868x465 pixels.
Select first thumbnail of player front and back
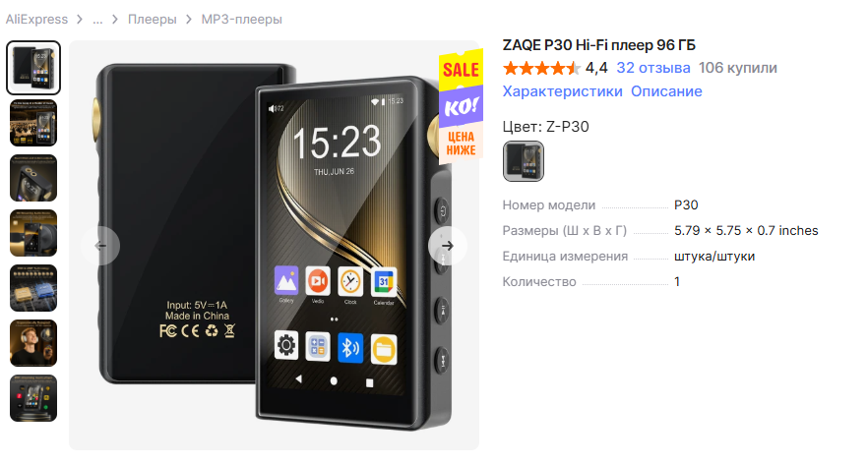[33, 68]
